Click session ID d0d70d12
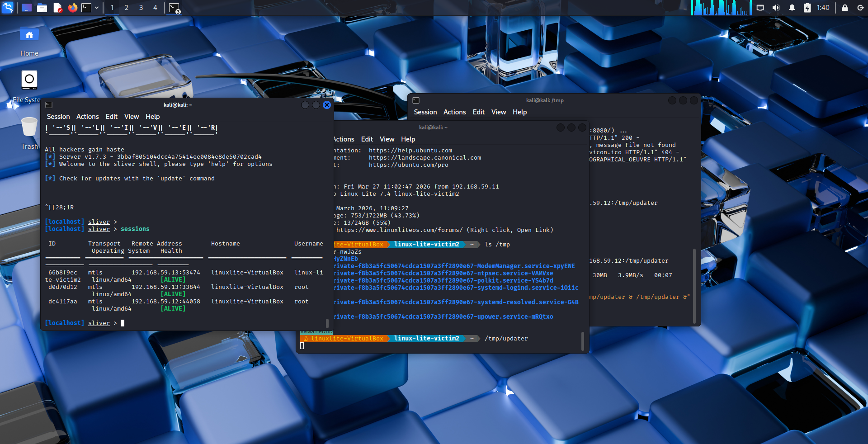 [63, 287]
